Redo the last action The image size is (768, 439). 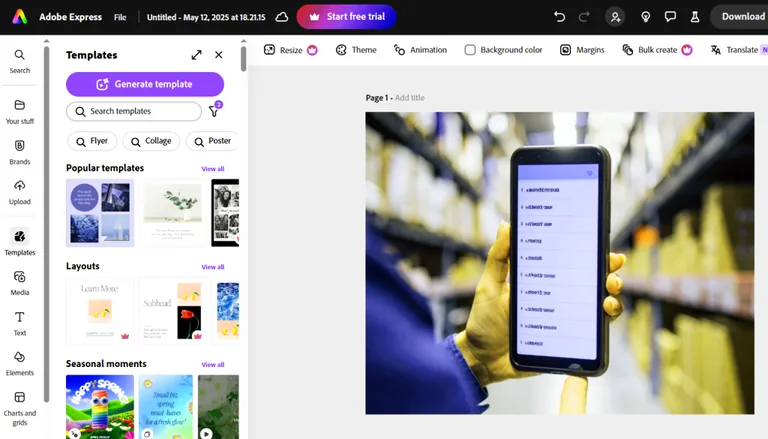point(584,17)
